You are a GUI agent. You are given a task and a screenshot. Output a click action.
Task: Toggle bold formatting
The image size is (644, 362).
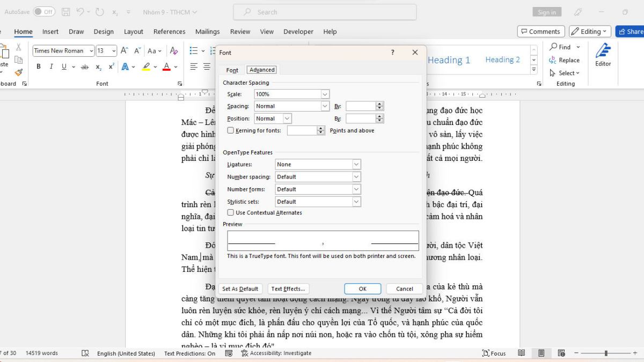(x=38, y=66)
